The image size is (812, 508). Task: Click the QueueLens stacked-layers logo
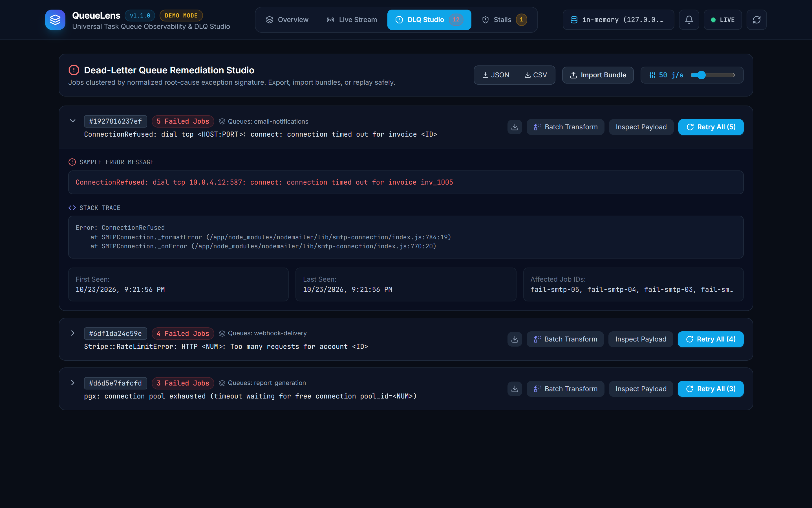[x=55, y=19]
